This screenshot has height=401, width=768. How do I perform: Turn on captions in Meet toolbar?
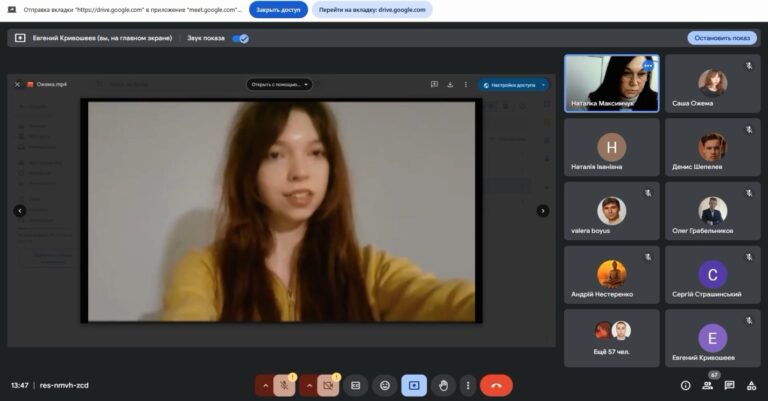point(356,385)
